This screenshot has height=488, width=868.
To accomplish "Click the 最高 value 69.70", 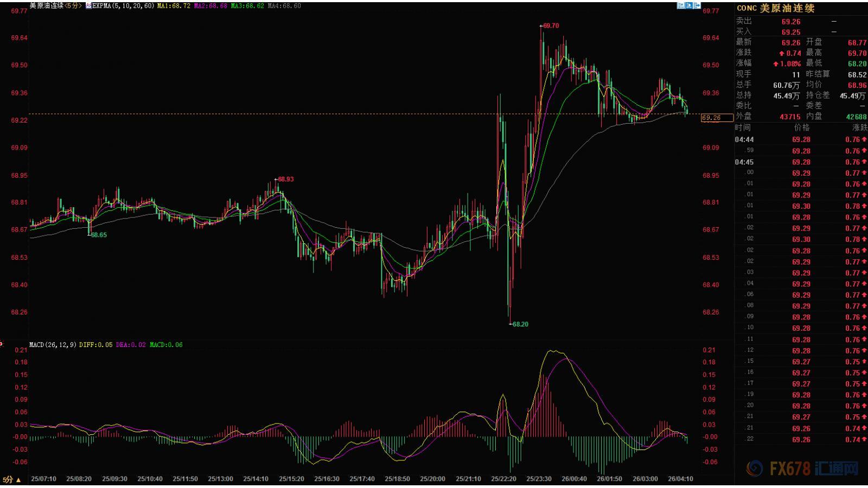I will (857, 53).
